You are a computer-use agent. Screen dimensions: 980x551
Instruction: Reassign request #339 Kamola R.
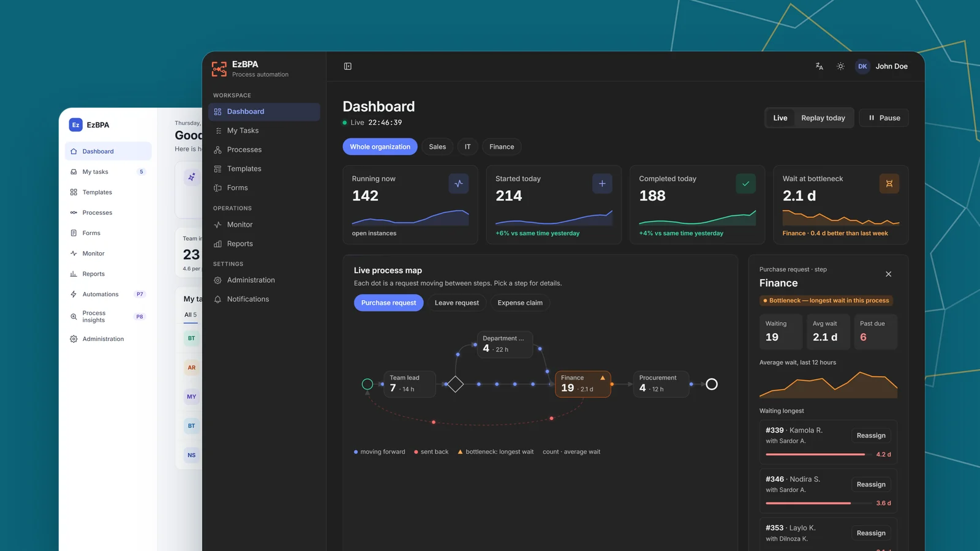[x=871, y=436]
